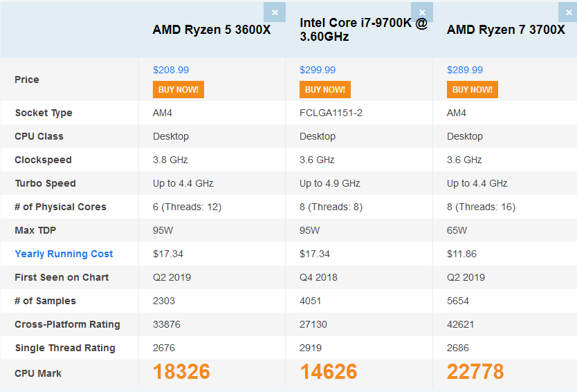
Task: Click the # of Samples row label
Action: click(x=45, y=301)
